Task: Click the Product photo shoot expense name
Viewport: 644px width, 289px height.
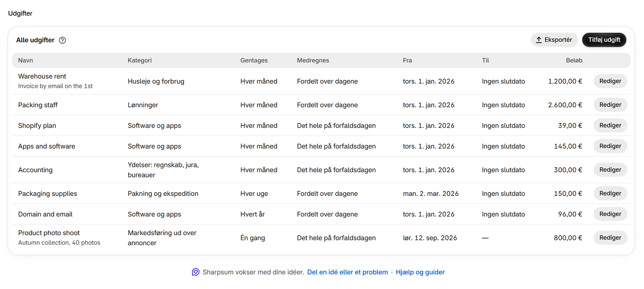Action: point(49,233)
